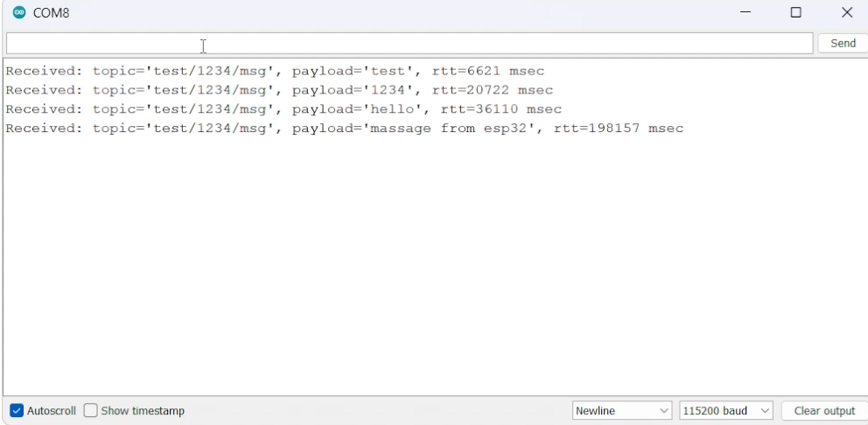Enable the Show timestamp checkbox
The image size is (868, 425).
pyautogui.click(x=90, y=411)
